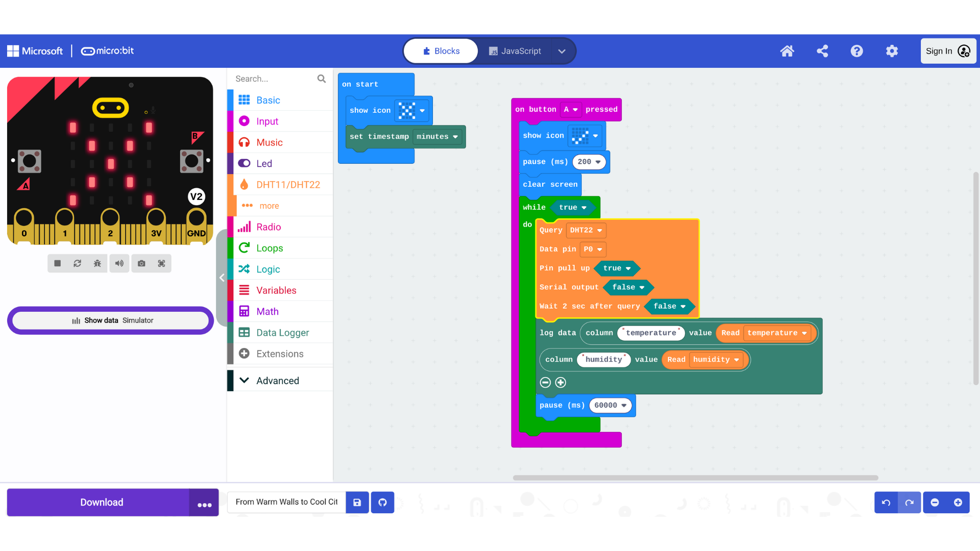Select the Blocks editor tab
980x551 pixels.
(x=441, y=51)
